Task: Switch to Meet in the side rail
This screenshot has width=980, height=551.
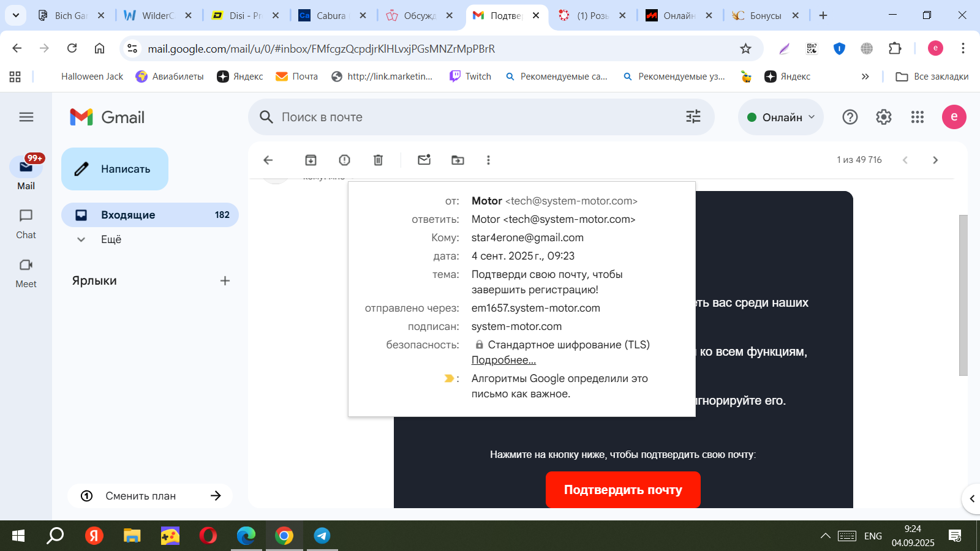Action: [26, 273]
